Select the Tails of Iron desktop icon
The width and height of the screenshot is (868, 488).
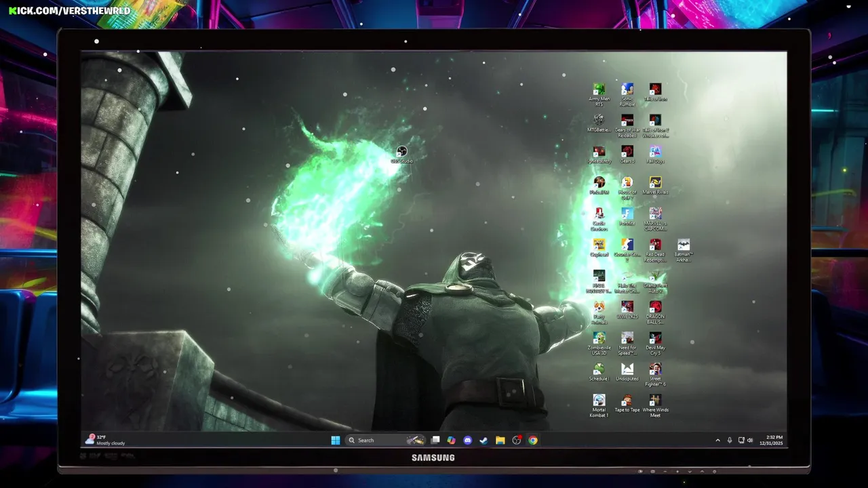[655, 92]
